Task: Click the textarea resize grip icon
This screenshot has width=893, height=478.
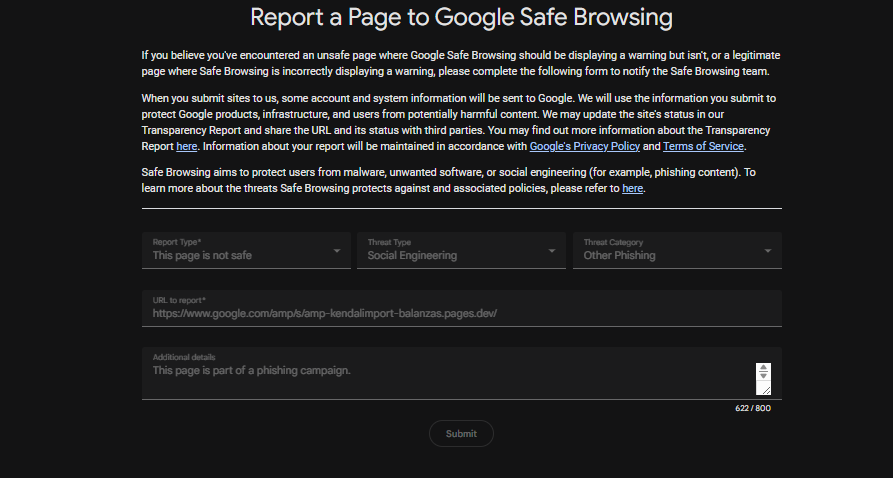Action: [x=766, y=390]
